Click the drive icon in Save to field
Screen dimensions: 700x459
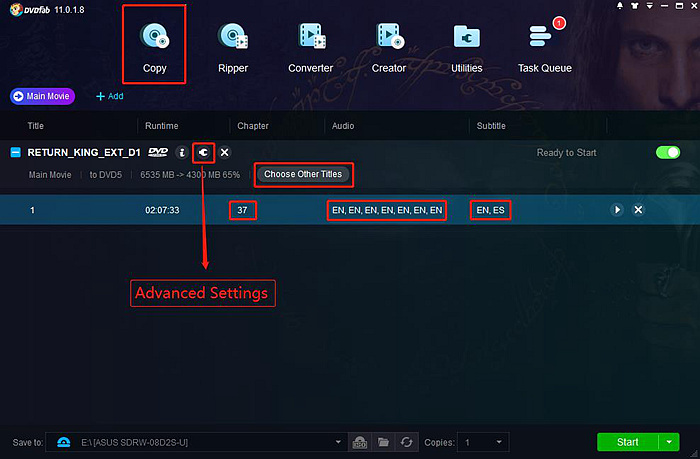click(x=64, y=442)
